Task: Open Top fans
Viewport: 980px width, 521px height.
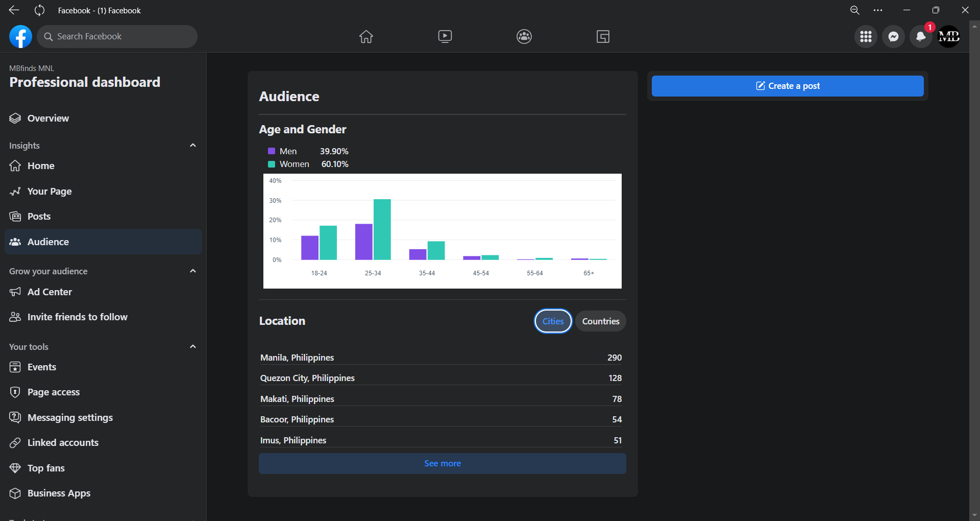Action: point(103,468)
